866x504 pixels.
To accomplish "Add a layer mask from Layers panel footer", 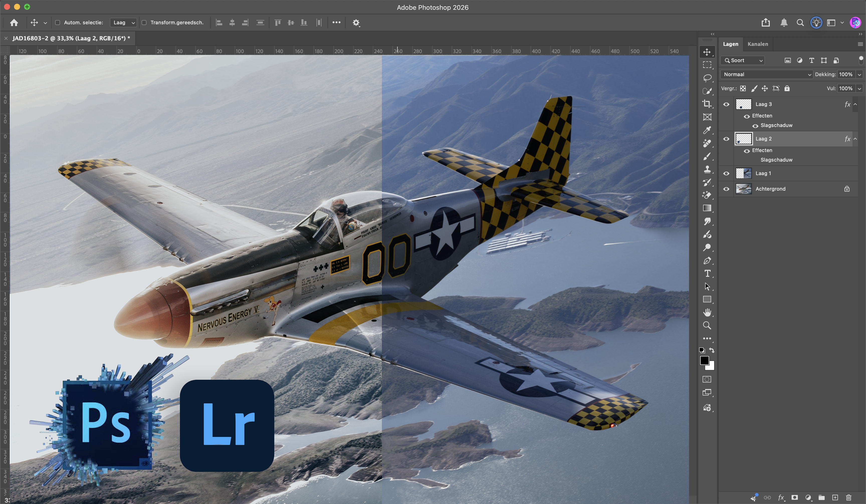I will coord(795,497).
